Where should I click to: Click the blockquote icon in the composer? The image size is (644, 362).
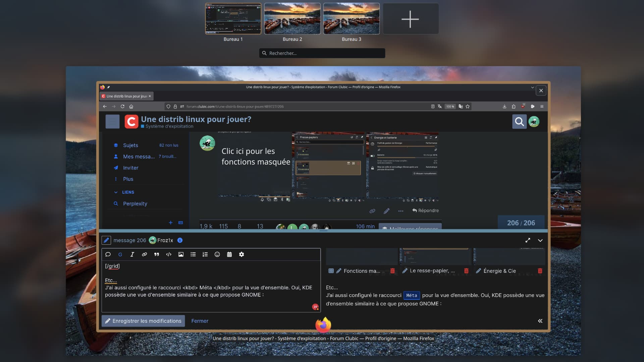click(x=156, y=254)
